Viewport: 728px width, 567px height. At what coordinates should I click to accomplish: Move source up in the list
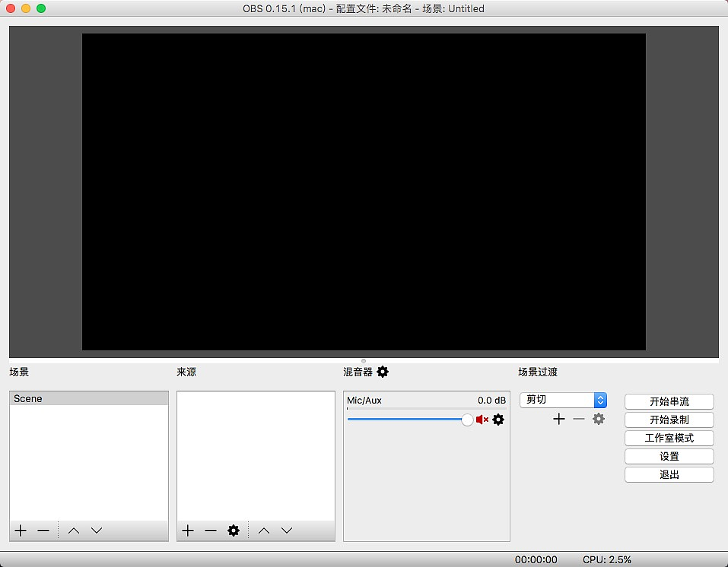point(264,531)
